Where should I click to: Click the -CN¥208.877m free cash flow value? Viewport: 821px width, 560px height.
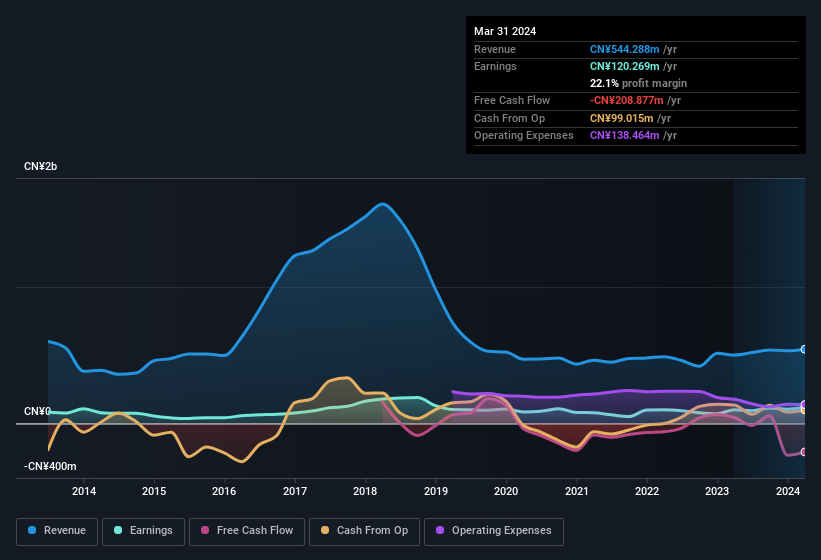coord(627,100)
